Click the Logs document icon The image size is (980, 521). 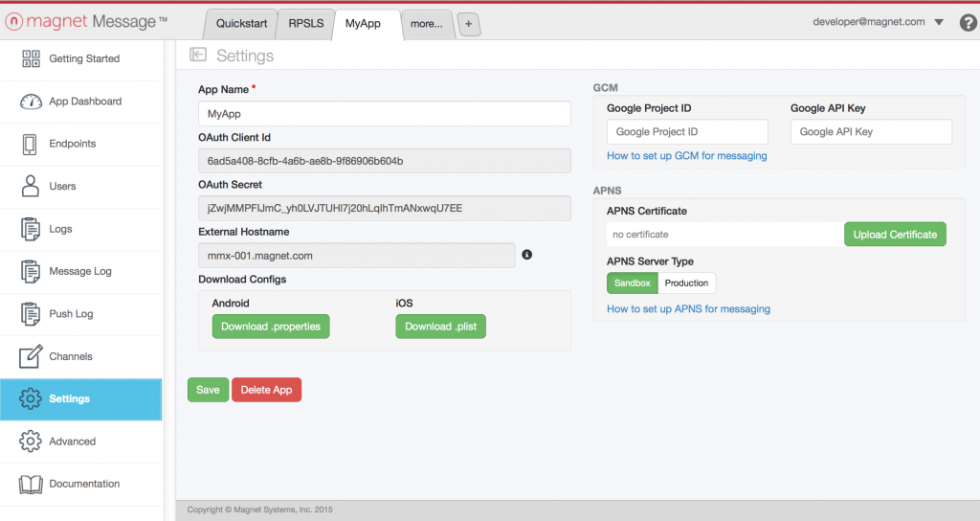pyautogui.click(x=30, y=229)
